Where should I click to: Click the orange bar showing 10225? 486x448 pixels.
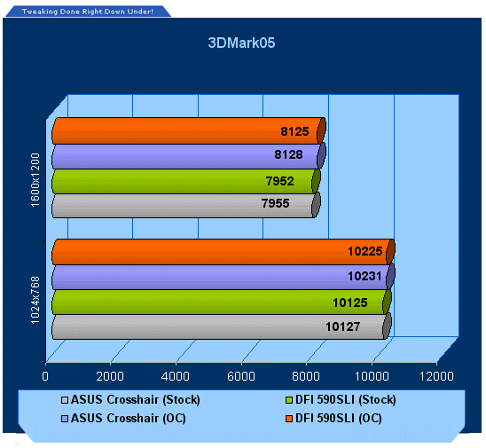(x=223, y=252)
